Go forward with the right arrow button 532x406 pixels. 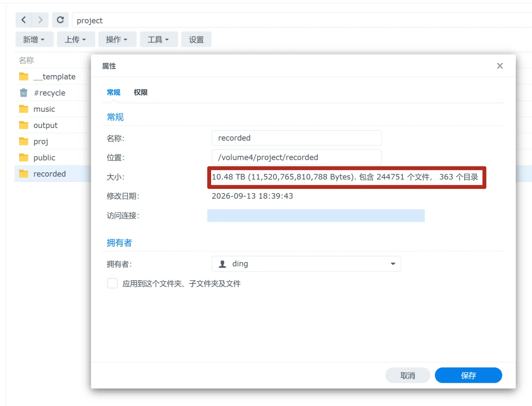[40, 20]
